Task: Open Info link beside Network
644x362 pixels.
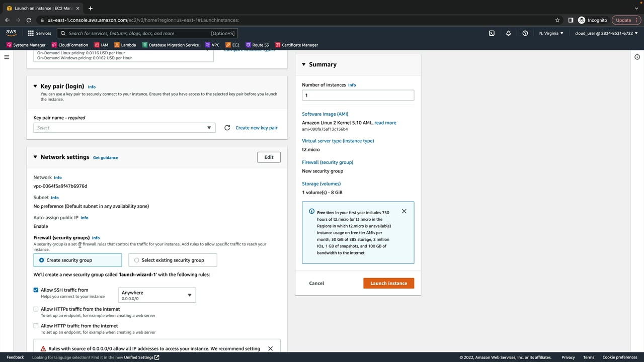Action: [x=58, y=177]
